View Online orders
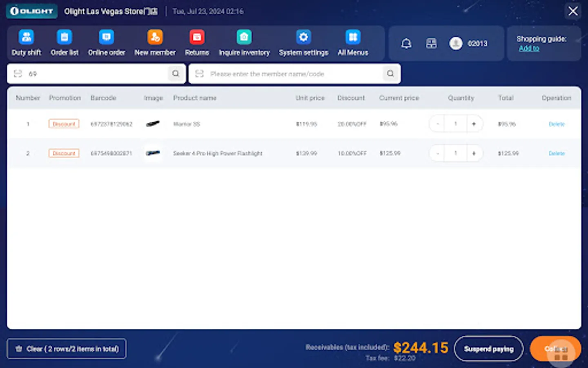 (x=106, y=43)
